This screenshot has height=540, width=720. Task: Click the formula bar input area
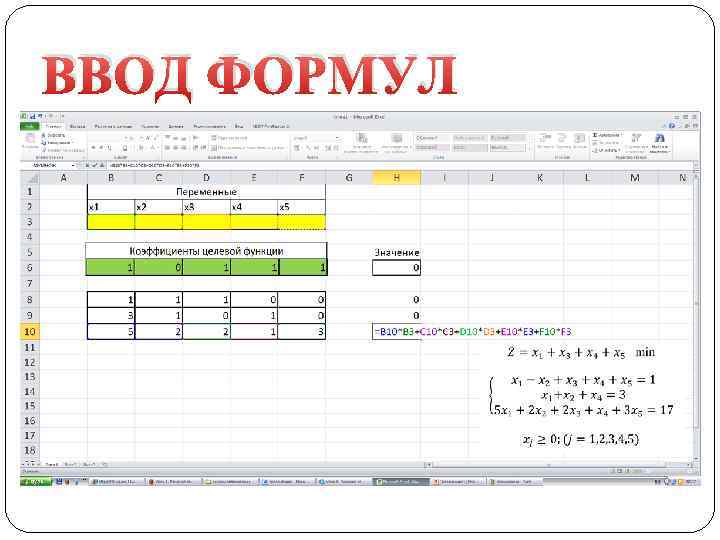(x=399, y=165)
